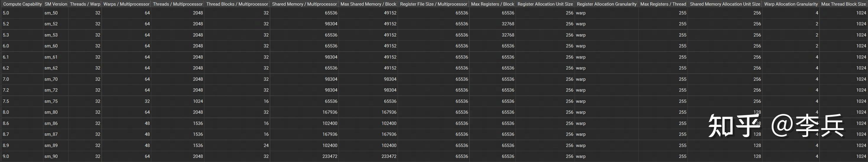Select the Threads / Warp column header
Screen dimensions: 868x162
coord(85,4)
